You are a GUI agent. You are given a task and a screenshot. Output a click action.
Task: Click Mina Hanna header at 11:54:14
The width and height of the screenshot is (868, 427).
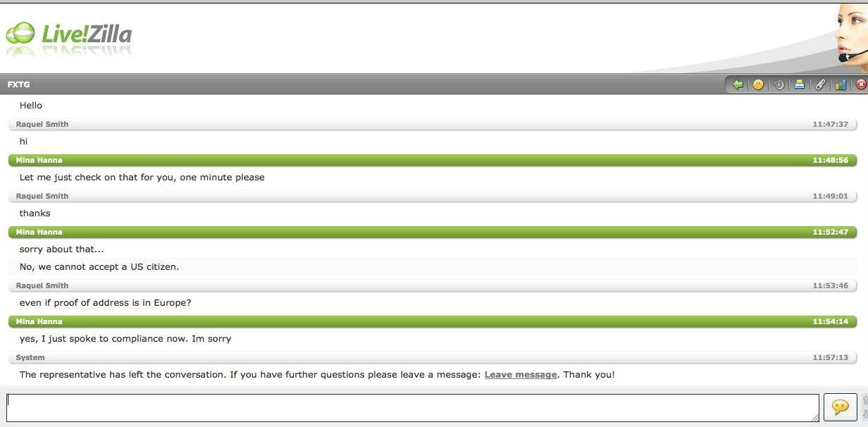433,321
